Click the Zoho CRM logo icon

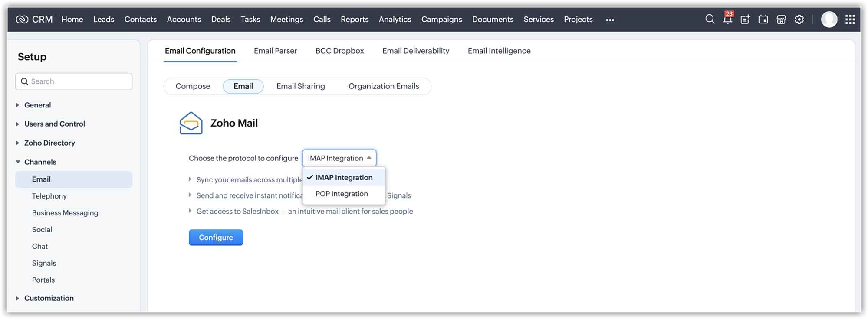[22, 20]
